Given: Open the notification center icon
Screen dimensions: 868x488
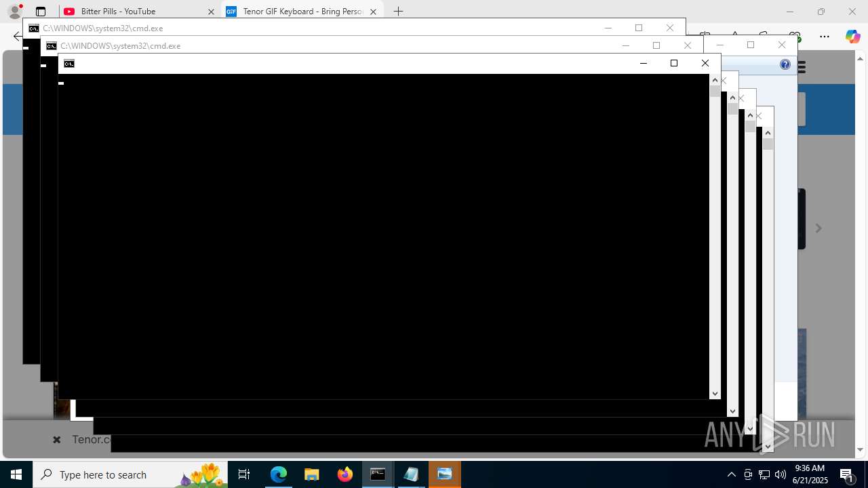Looking at the screenshot, I should [x=847, y=474].
